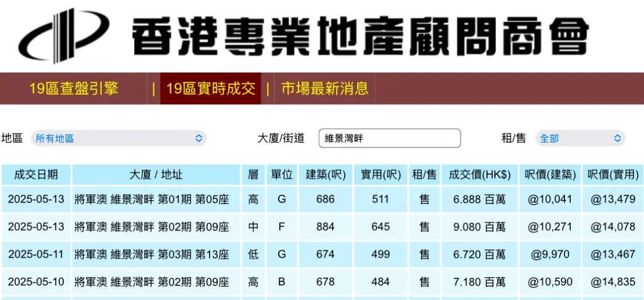Screen dimensions: 644x300
Task: Click the 實用(呎) column header
Action: 381,175
